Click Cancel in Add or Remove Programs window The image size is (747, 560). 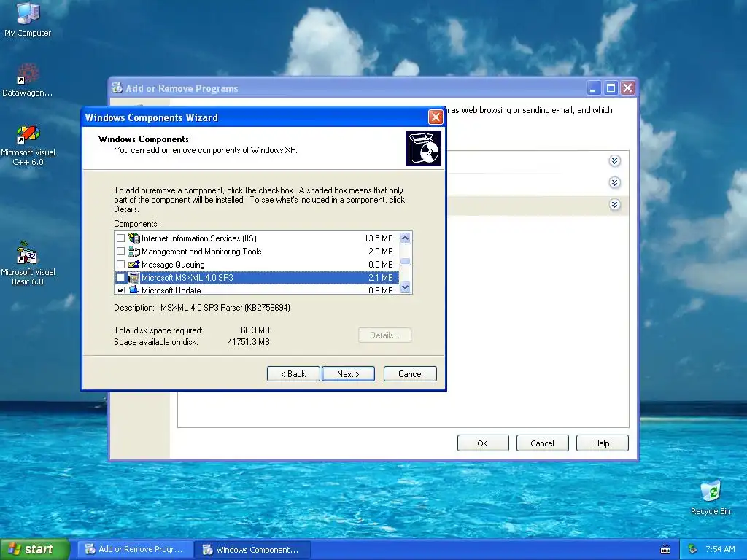pyautogui.click(x=542, y=443)
